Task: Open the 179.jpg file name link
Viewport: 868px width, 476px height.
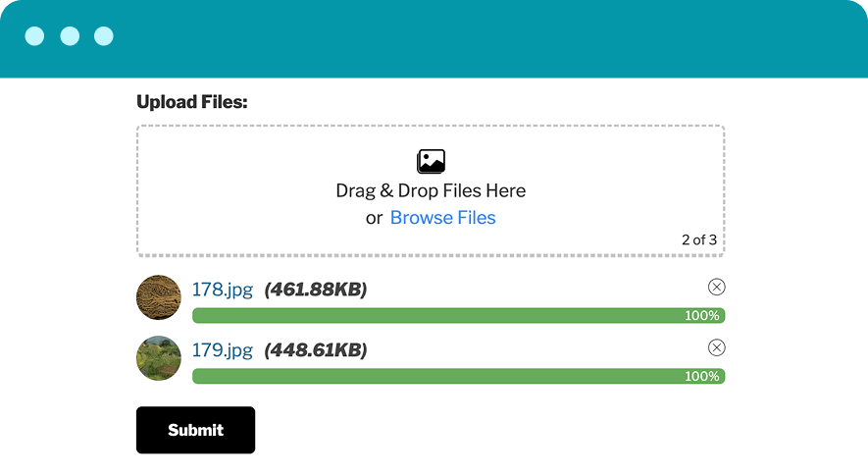Action: tap(222, 349)
